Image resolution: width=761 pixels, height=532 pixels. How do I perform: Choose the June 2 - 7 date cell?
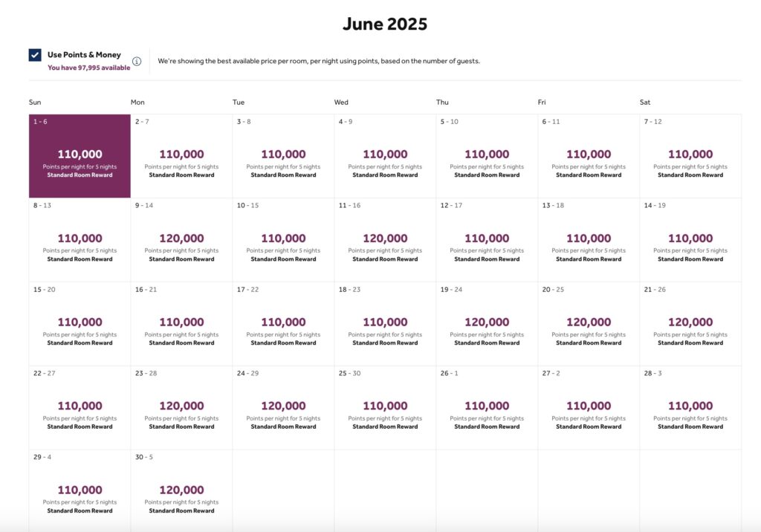181,156
